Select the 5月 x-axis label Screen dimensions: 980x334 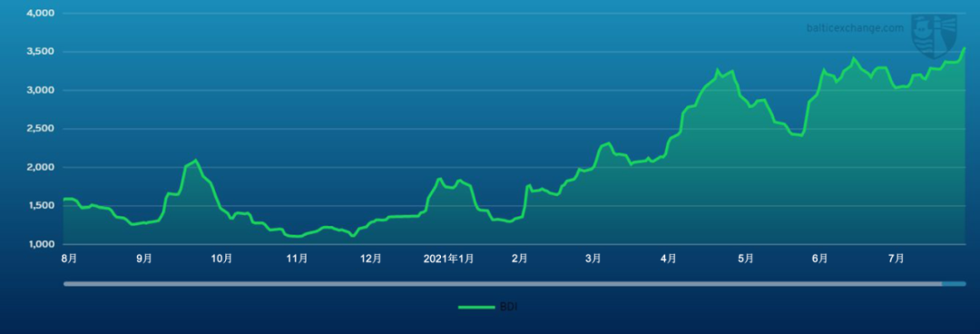point(745,259)
